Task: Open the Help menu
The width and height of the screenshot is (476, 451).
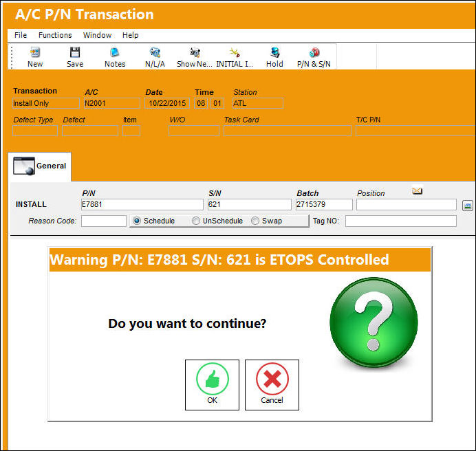Action: (x=130, y=35)
